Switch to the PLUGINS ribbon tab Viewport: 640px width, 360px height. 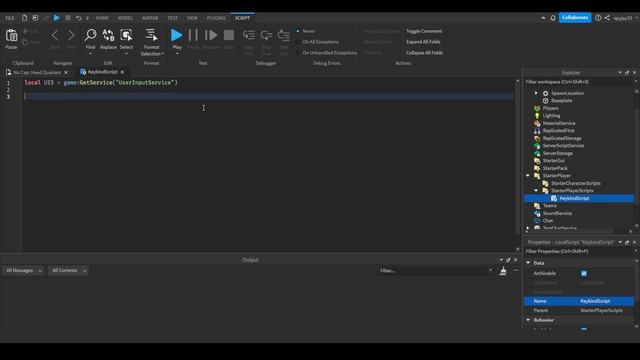click(216, 18)
